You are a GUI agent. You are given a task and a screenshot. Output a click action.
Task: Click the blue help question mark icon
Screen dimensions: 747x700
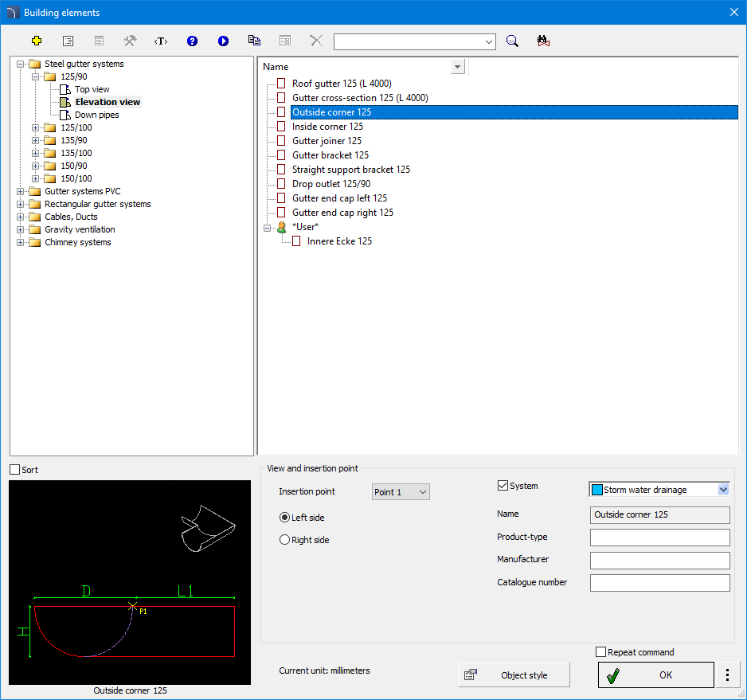192,41
